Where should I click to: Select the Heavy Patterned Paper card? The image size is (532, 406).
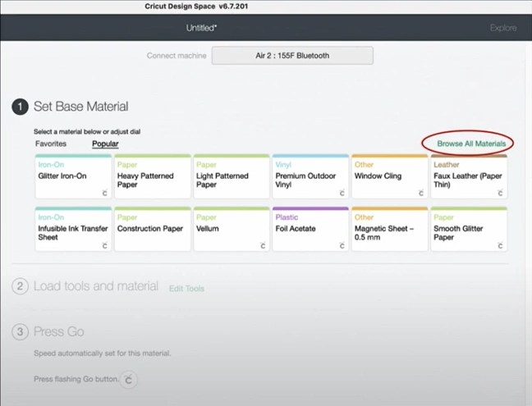pyautogui.click(x=153, y=176)
